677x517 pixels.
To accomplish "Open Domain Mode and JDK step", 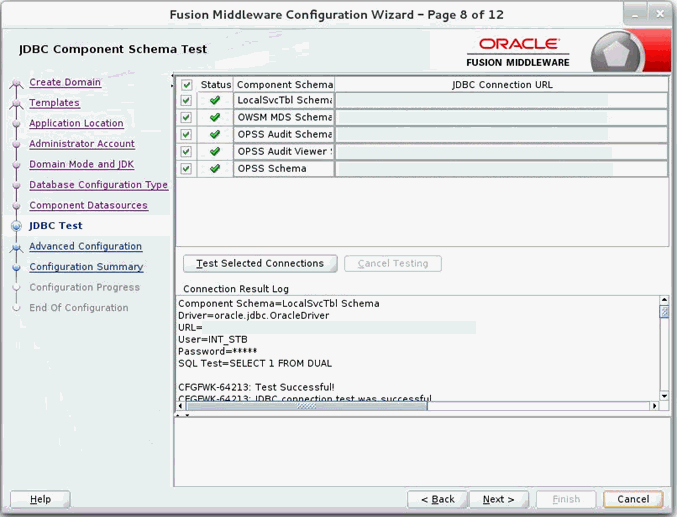I will click(x=82, y=164).
